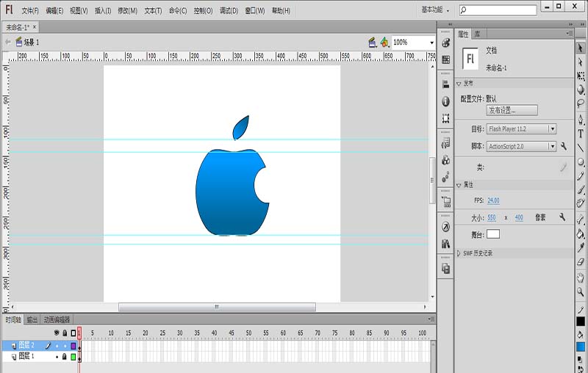
Task: Select the Bone tool
Action: 581,220
